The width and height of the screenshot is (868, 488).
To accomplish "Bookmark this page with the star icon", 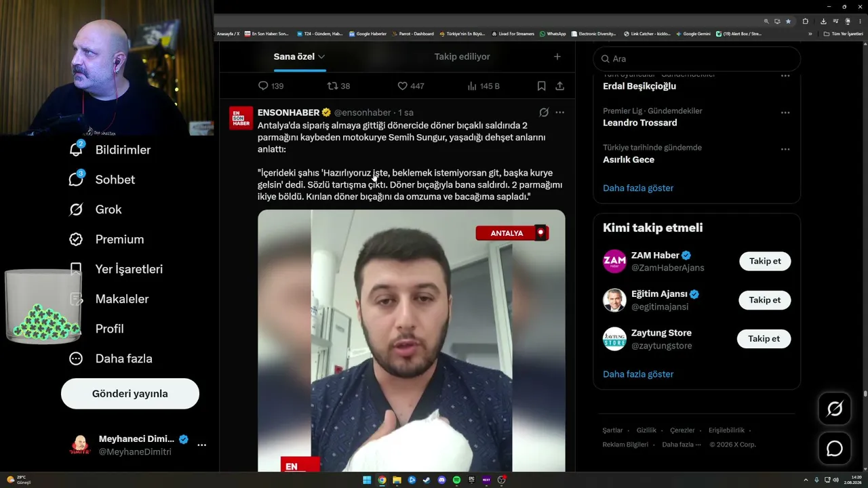I will pos(788,21).
